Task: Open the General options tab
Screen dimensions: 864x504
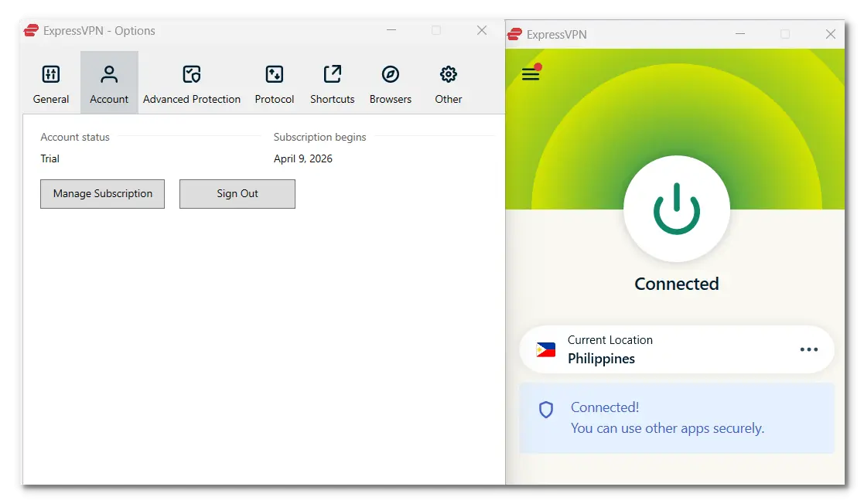Action: pos(51,83)
